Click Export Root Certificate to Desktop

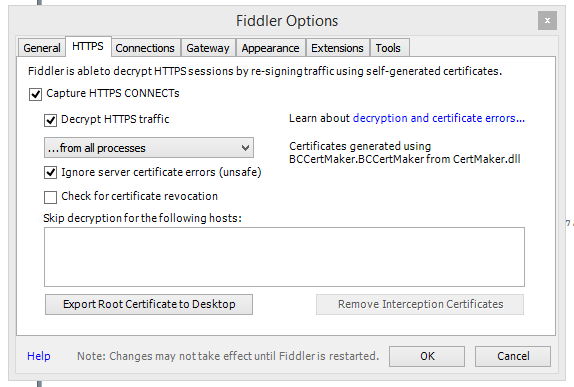pos(149,304)
